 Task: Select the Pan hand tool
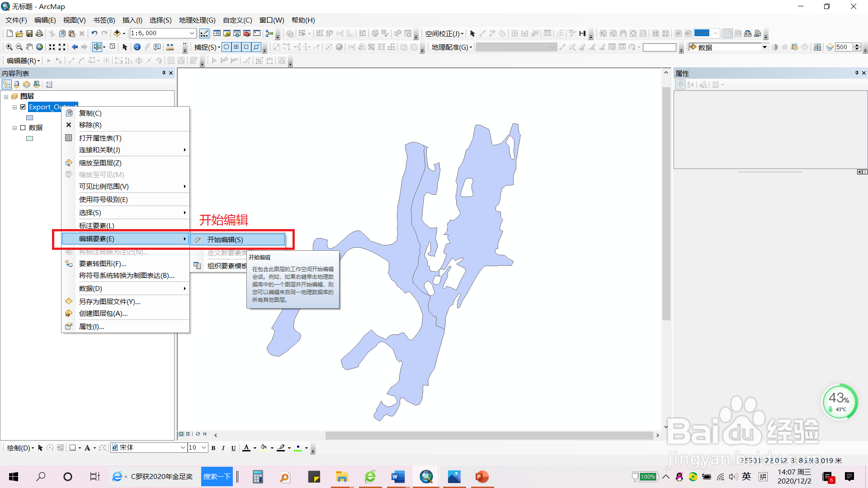(29, 47)
